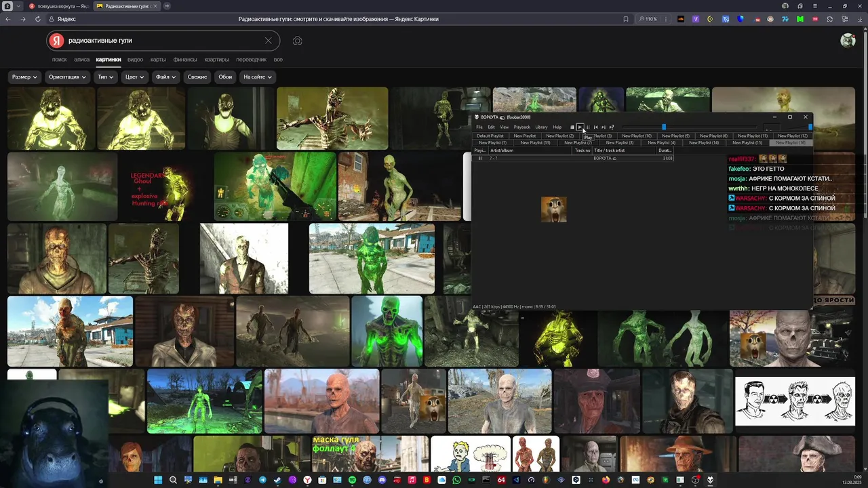
Task: Open the Тип filter dropdown
Action: 106,77
